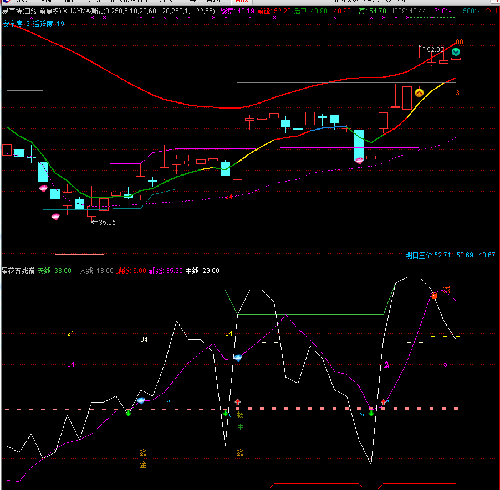500x490 pixels.
Task: Click the rightmost green down arrow at the dashed baseline
Action: pos(371,413)
